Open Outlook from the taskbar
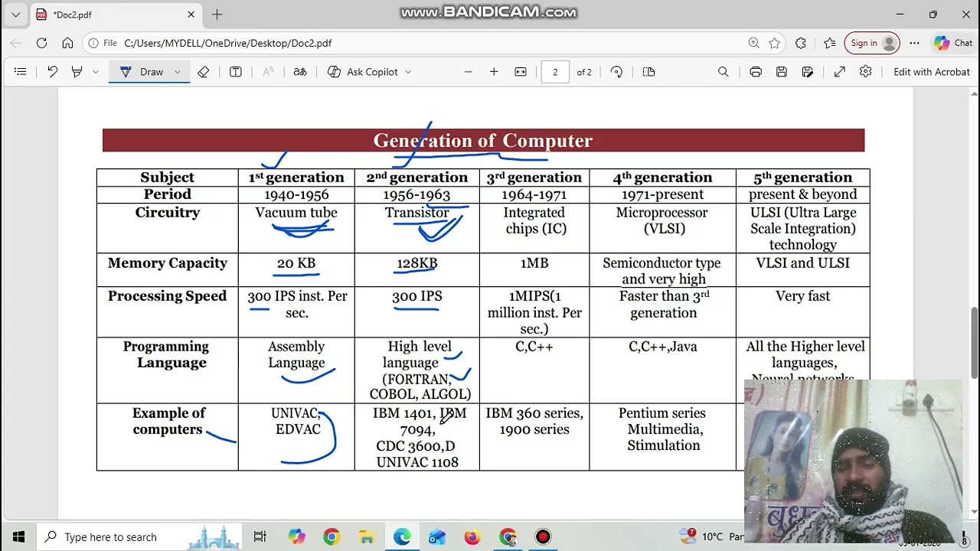Viewport: 980px width, 551px height. click(x=437, y=536)
